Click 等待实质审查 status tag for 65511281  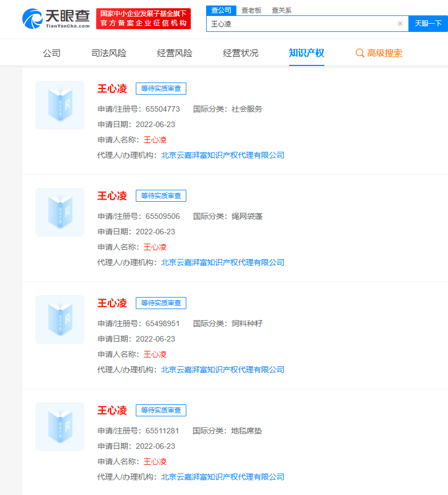click(161, 410)
